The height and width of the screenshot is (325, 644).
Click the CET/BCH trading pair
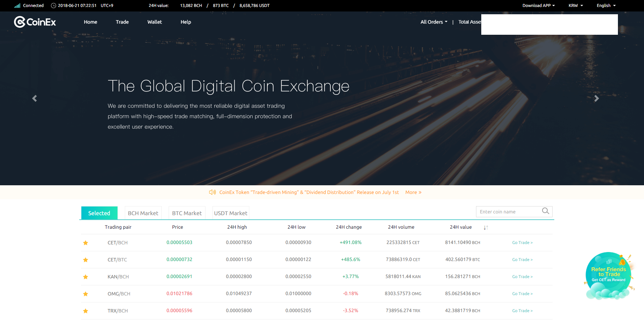click(118, 243)
